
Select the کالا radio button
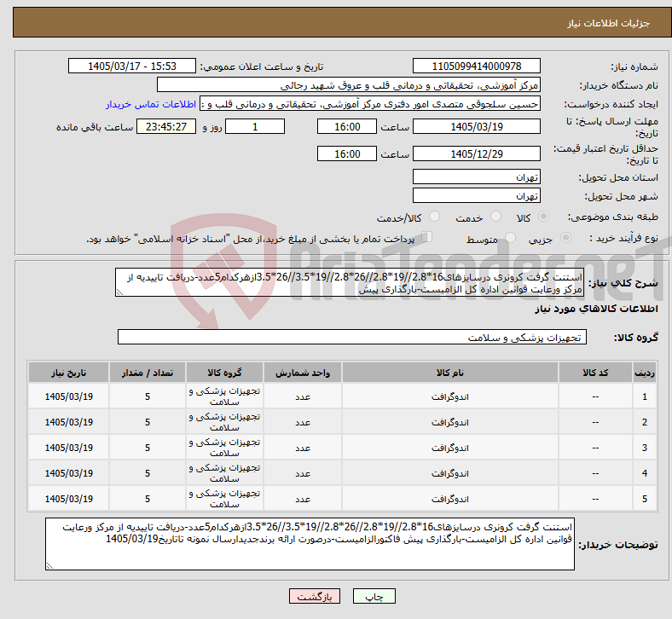click(x=543, y=217)
